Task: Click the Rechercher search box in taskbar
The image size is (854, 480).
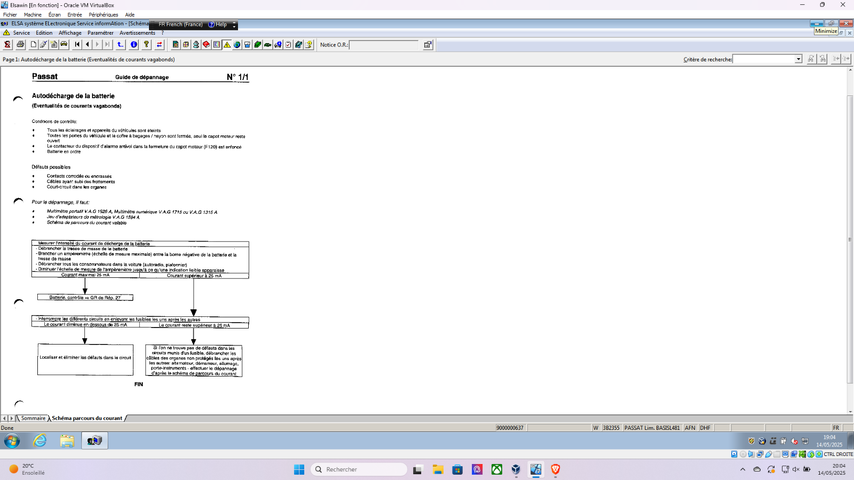Action: 359,469
